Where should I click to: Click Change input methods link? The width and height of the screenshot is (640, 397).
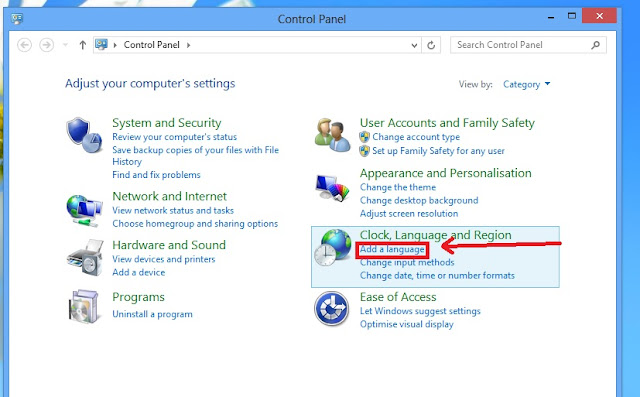407,262
